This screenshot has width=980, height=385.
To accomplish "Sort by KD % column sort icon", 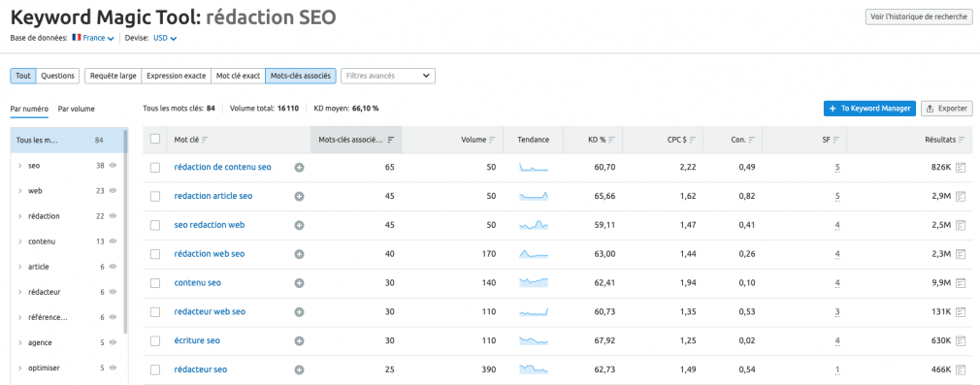I will click(612, 140).
